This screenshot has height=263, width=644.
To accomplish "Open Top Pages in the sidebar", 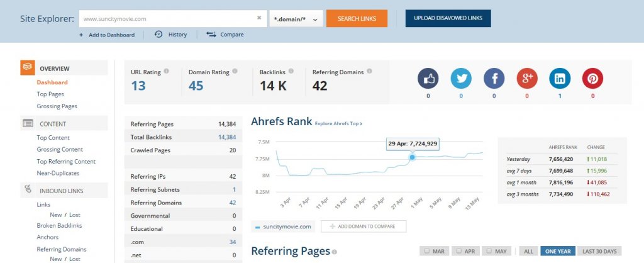I will [50, 94].
